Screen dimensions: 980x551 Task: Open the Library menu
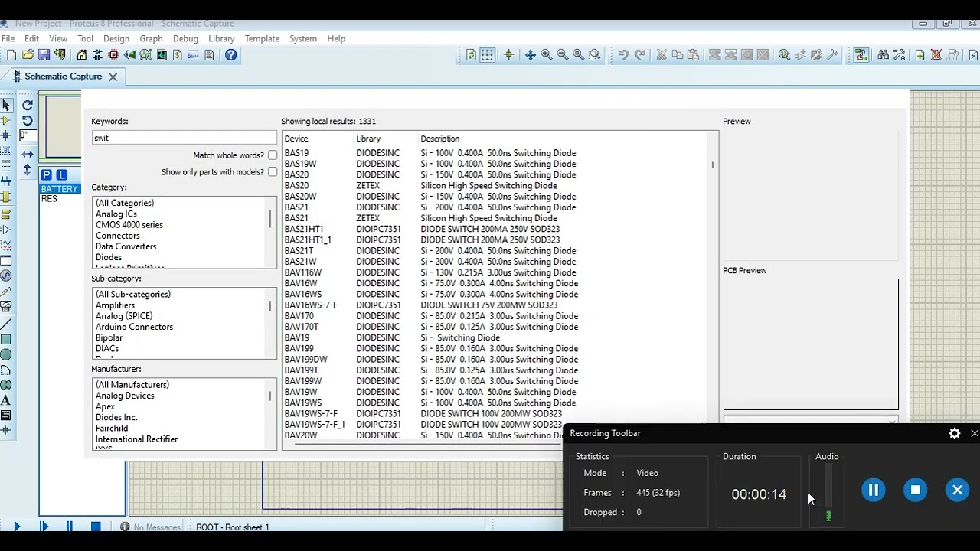(221, 38)
